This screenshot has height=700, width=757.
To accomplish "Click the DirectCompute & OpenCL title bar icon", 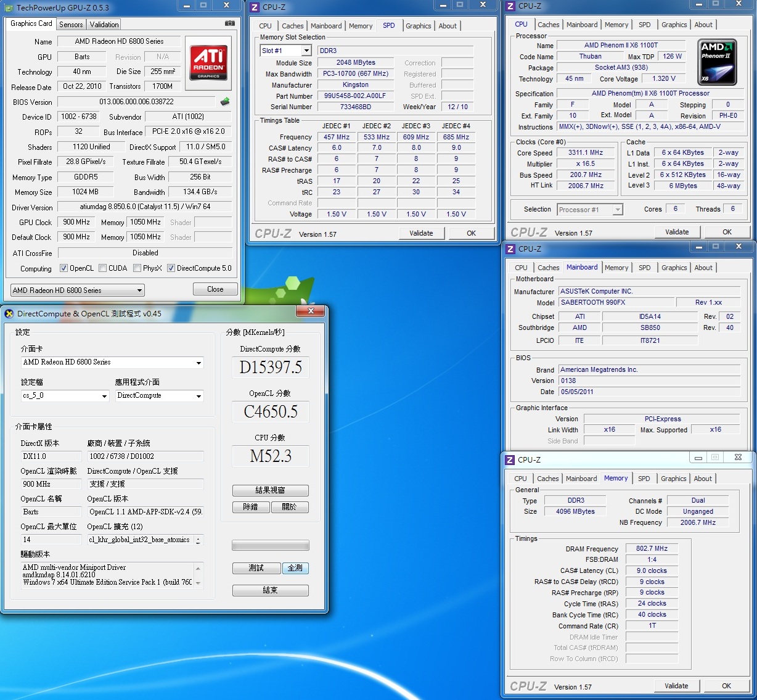I will [x=9, y=313].
